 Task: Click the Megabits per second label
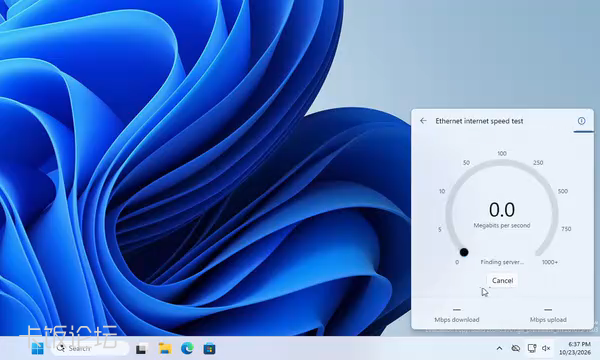click(x=502, y=226)
